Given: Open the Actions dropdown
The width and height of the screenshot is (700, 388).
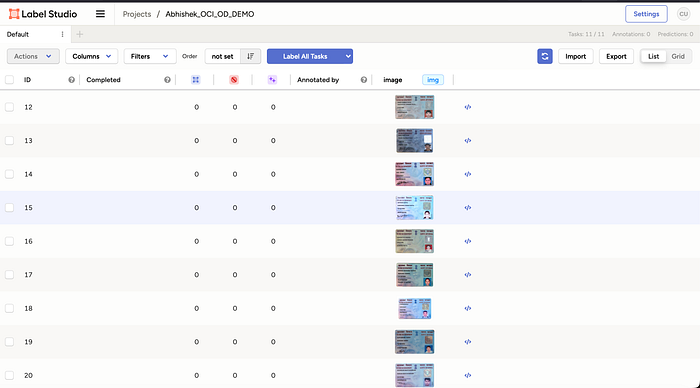Looking at the screenshot, I should point(33,56).
